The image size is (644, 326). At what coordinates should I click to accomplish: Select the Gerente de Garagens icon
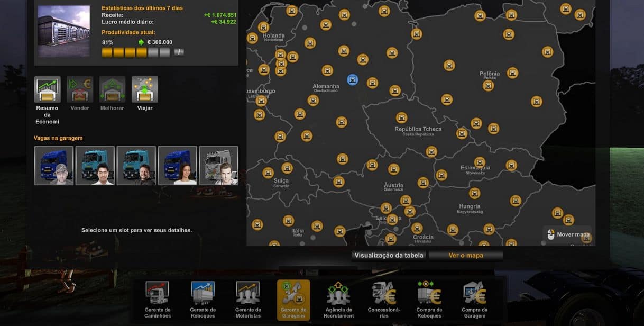point(293,294)
